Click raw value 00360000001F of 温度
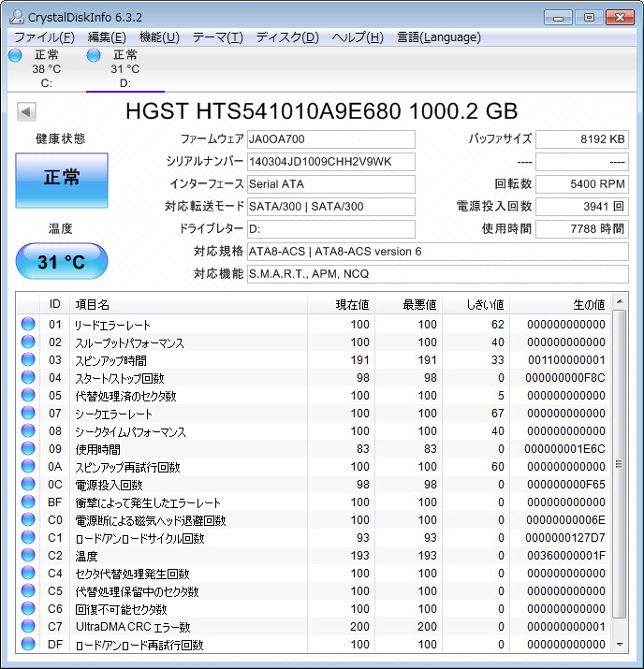The width and height of the screenshot is (644, 669). tap(566, 556)
